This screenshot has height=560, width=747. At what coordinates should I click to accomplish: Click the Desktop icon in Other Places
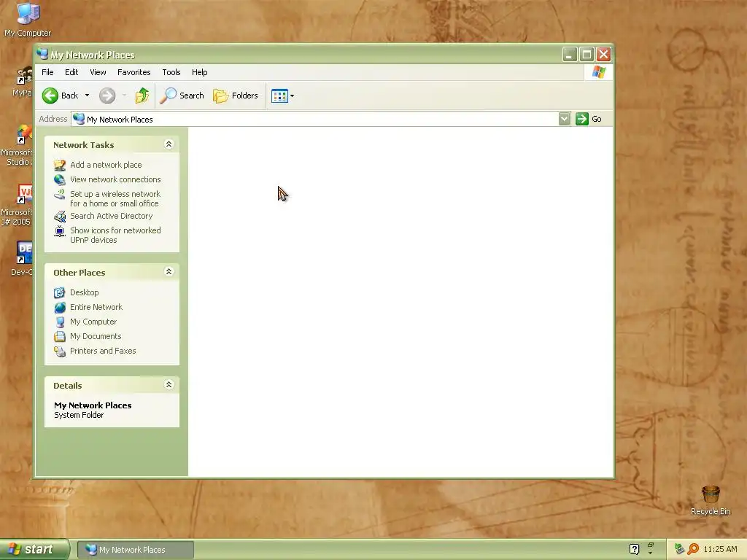pos(60,292)
